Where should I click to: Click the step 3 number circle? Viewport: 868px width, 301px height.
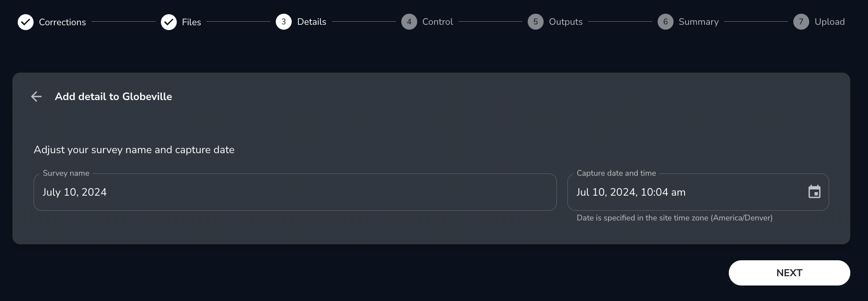[x=284, y=22]
